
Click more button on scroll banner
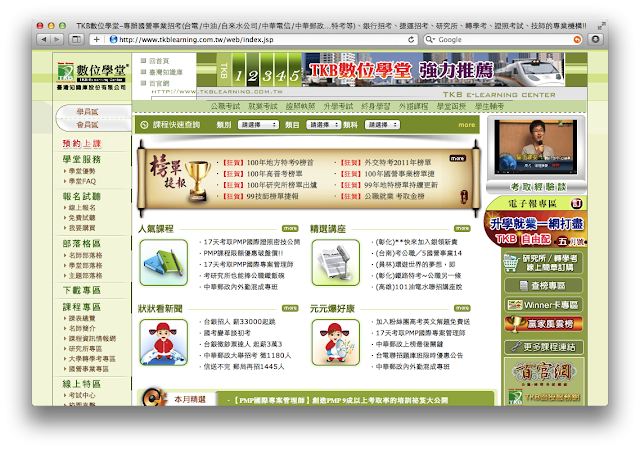coord(458,158)
